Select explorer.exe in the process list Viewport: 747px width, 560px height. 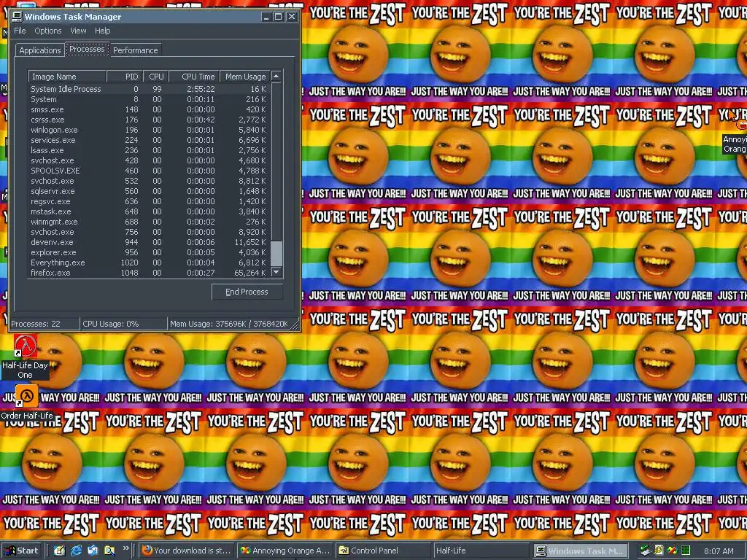149,252
